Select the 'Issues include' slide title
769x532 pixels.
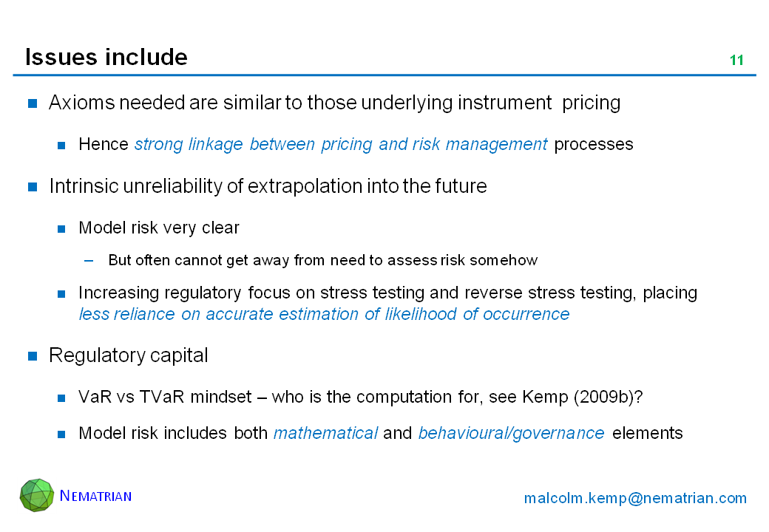pyautogui.click(x=106, y=57)
